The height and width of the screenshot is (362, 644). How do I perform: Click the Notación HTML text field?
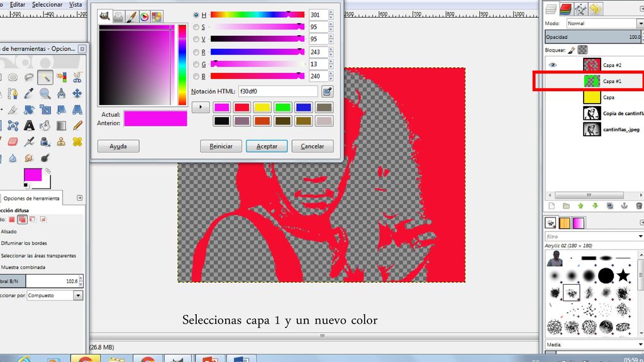click(277, 92)
